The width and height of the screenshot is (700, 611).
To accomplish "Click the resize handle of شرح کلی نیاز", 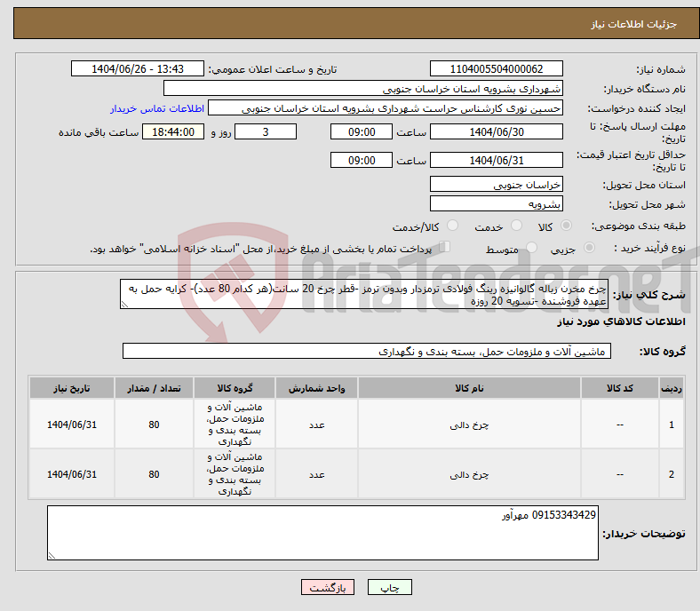I will pos(124,305).
